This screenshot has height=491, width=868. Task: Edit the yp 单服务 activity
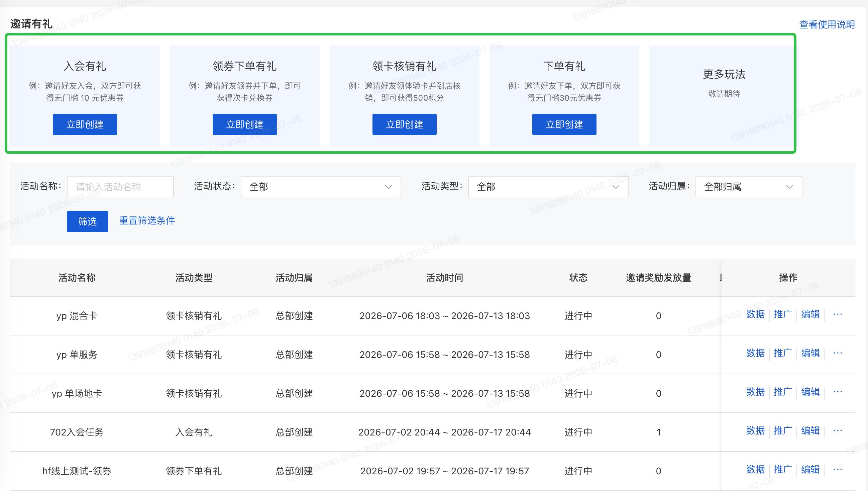[x=810, y=354]
